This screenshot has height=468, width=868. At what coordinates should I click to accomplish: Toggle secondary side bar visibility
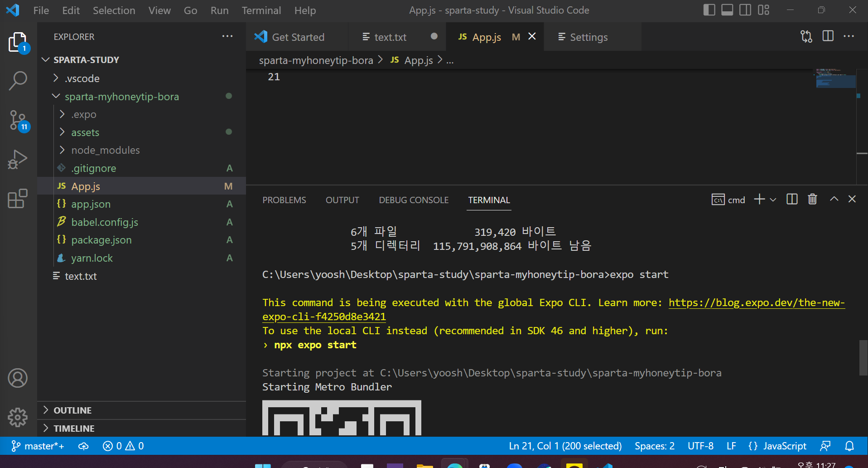(745, 10)
